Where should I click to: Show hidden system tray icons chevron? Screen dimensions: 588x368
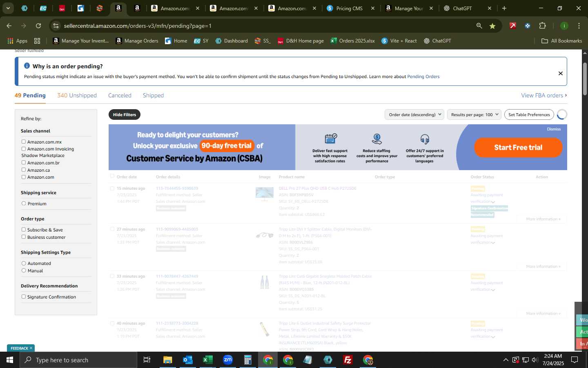(x=506, y=360)
